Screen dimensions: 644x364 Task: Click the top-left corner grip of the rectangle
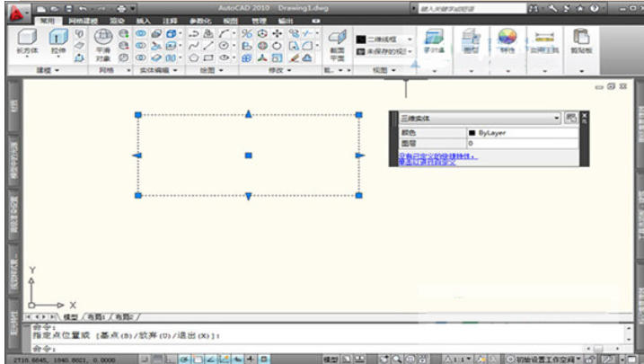pyautogui.click(x=138, y=115)
